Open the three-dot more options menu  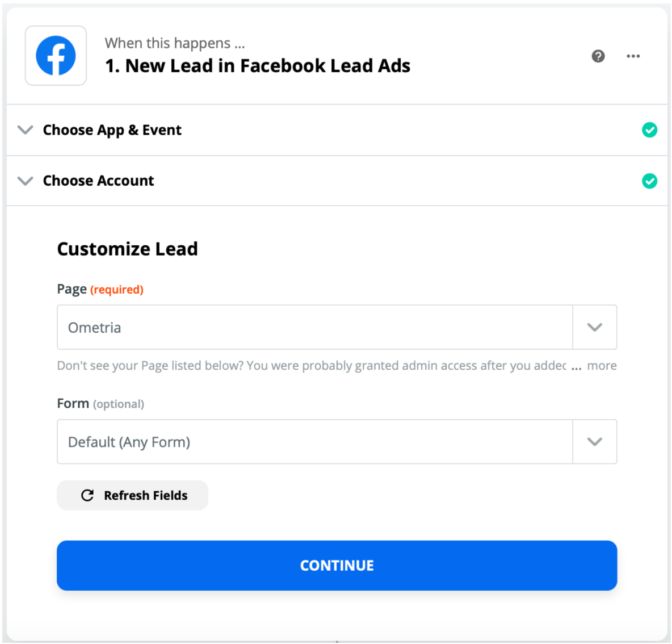(x=633, y=56)
